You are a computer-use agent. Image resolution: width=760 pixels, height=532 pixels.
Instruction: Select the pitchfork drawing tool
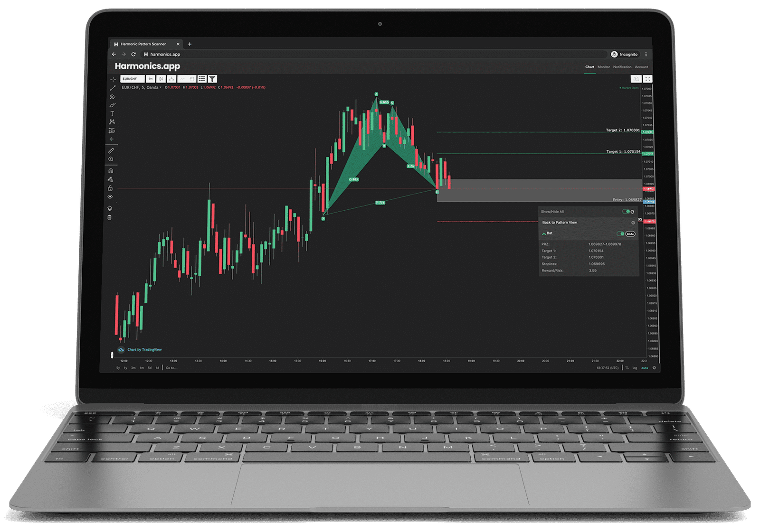(x=113, y=96)
